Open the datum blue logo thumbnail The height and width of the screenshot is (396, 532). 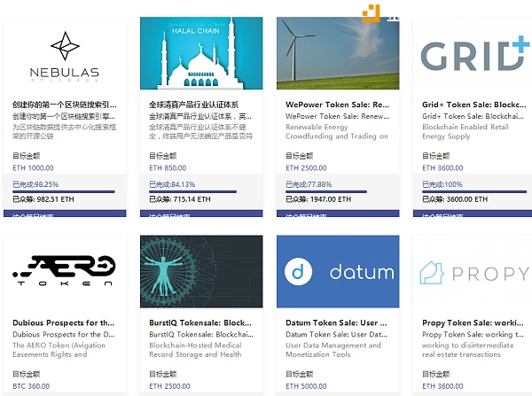coord(338,272)
